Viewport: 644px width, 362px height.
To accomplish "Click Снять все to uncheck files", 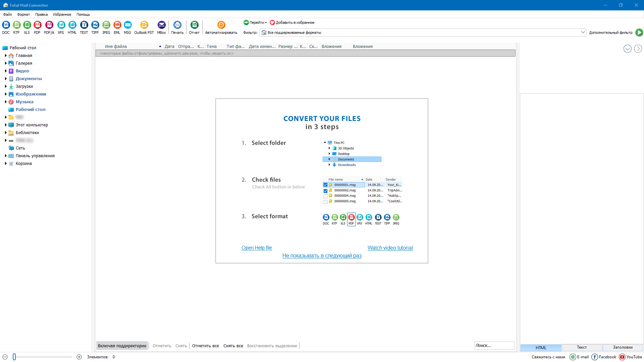I will click(233, 346).
